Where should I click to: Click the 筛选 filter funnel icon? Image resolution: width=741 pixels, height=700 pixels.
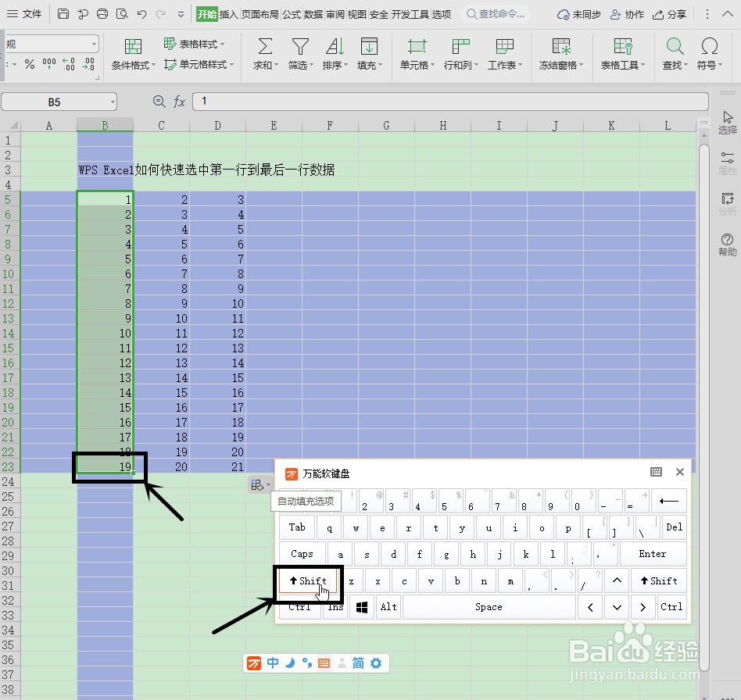[x=300, y=46]
